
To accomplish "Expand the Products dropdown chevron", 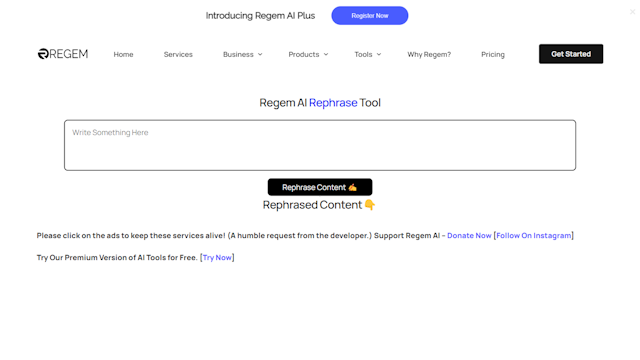I will click(326, 54).
